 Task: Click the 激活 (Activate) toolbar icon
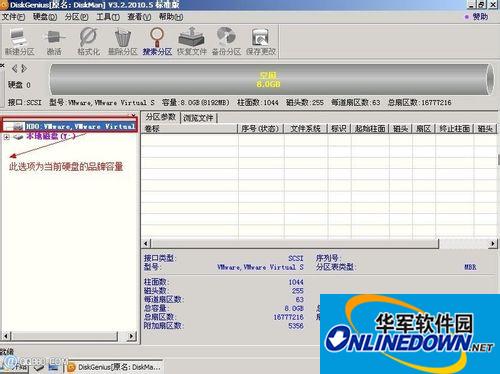pyautogui.click(x=54, y=41)
